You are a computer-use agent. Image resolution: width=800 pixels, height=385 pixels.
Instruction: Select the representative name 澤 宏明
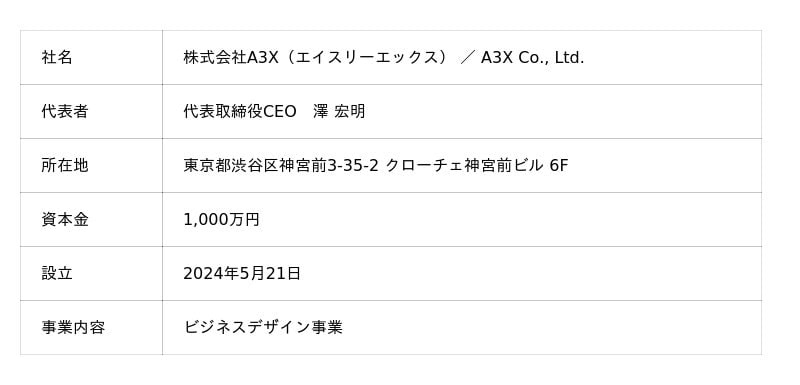click(339, 112)
